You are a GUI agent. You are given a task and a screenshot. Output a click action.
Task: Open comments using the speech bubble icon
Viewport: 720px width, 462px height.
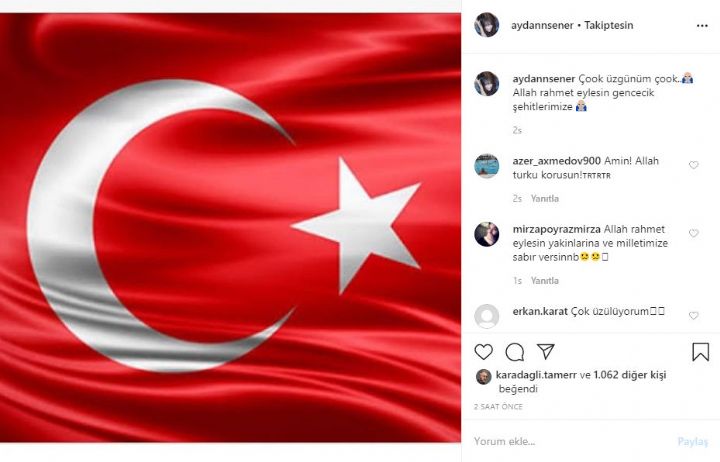tap(515, 352)
